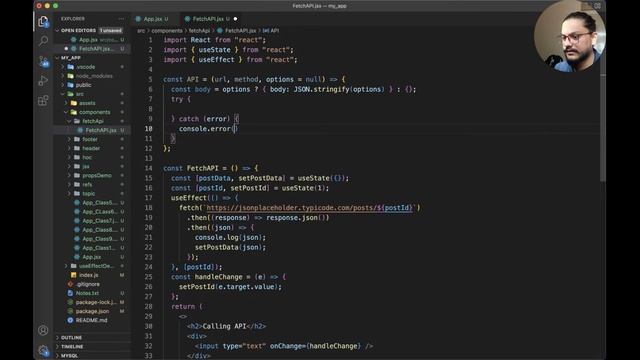Image resolution: width=640 pixels, height=360 pixels.
Task: Click 'handleChange' declaration on line 25
Action: [218, 277]
